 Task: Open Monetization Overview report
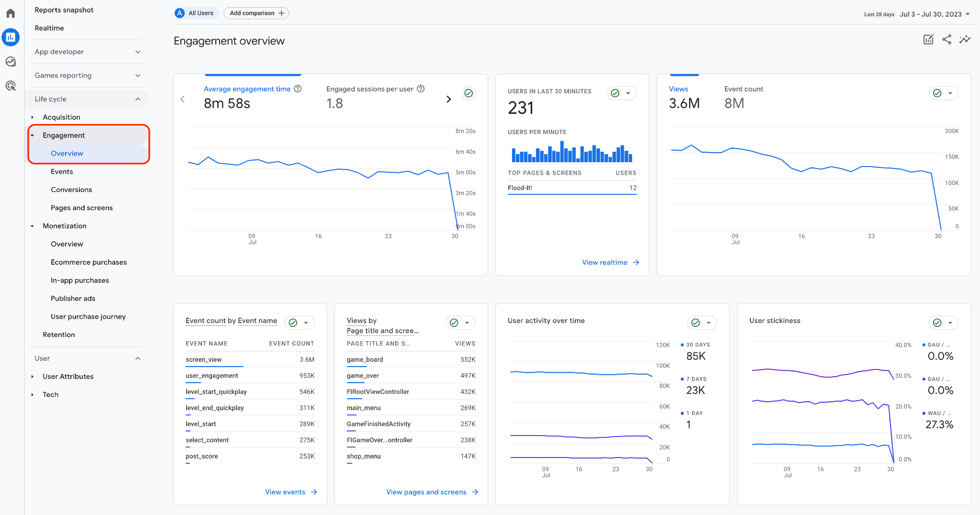(67, 244)
